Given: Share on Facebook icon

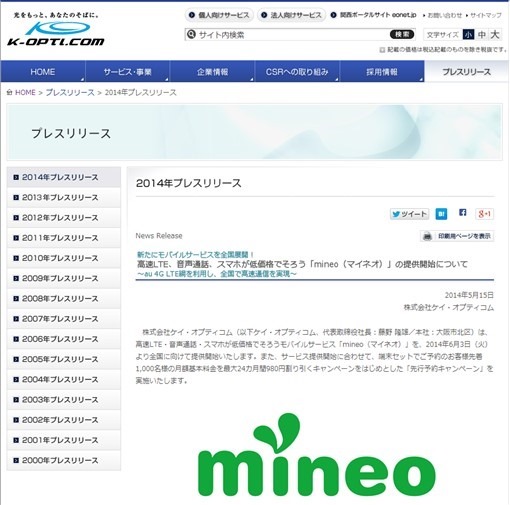Looking at the screenshot, I should [462, 213].
